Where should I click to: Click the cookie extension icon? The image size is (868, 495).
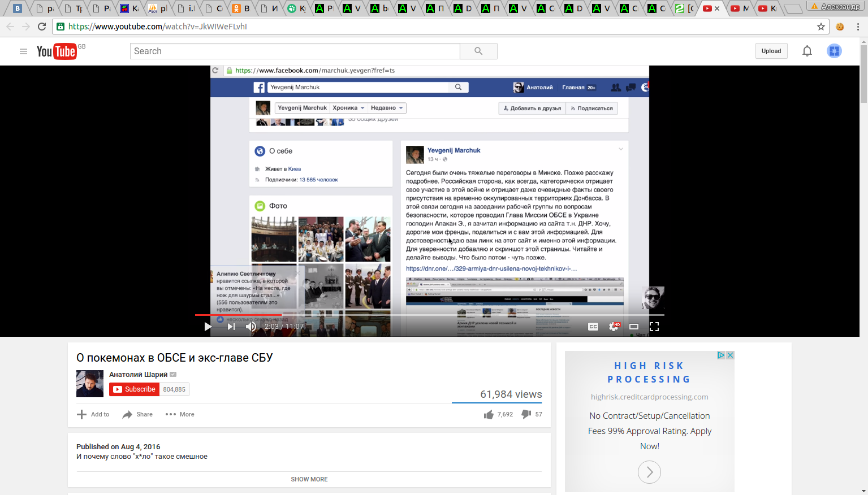coord(840,27)
